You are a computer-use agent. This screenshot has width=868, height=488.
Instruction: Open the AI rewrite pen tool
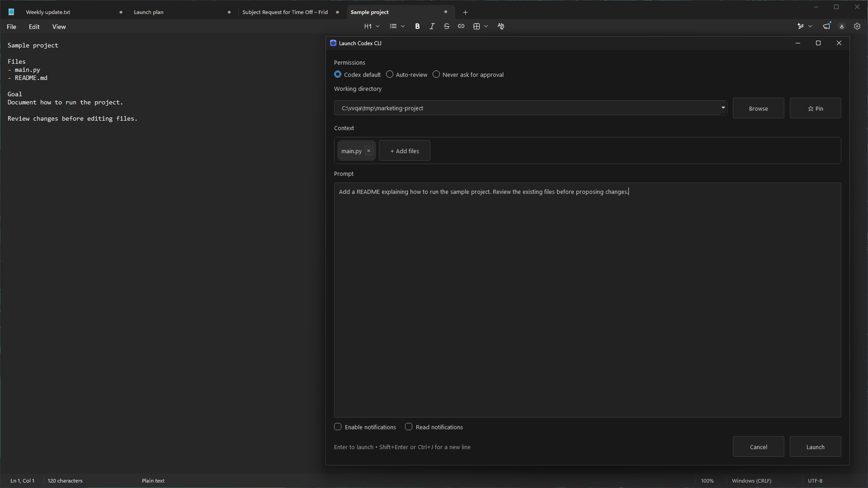tap(801, 27)
